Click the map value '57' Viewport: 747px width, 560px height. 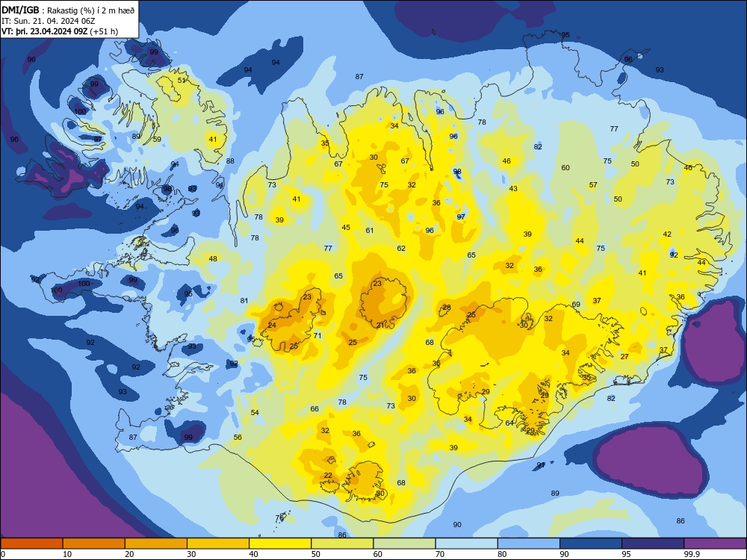click(593, 184)
